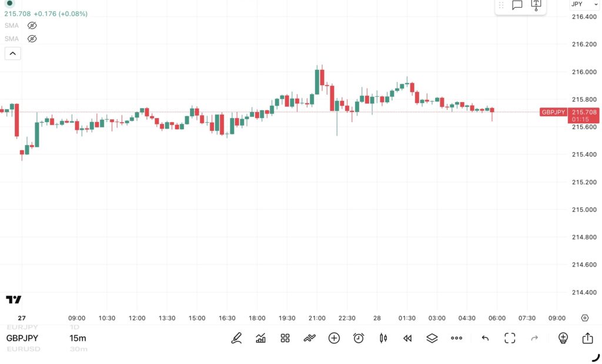Click the GBPJPY price label on the scale
Image resolution: width=602 pixels, height=364 pixels.
(555, 112)
